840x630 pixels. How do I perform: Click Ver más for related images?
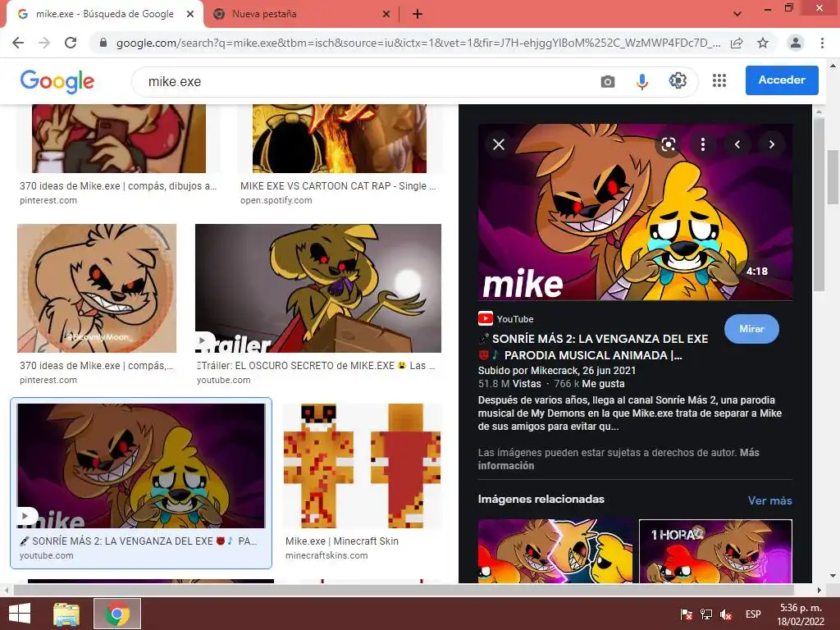[x=769, y=500]
